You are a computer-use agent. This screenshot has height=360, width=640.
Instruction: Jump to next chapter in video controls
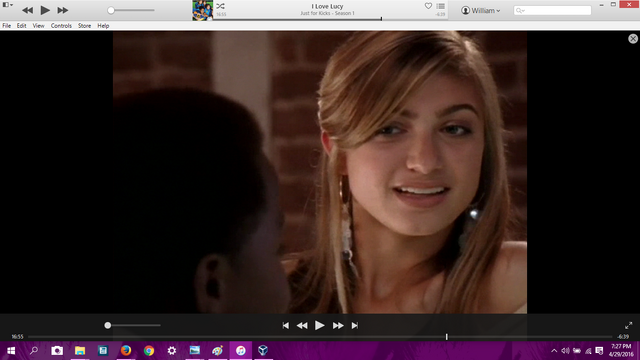355,325
